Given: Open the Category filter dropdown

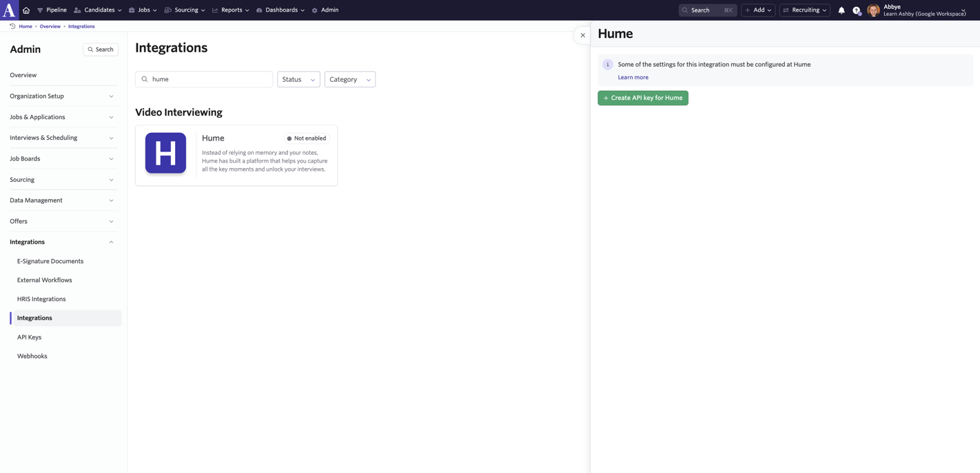Looking at the screenshot, I should pyautogui.click(x=350, y=79).
